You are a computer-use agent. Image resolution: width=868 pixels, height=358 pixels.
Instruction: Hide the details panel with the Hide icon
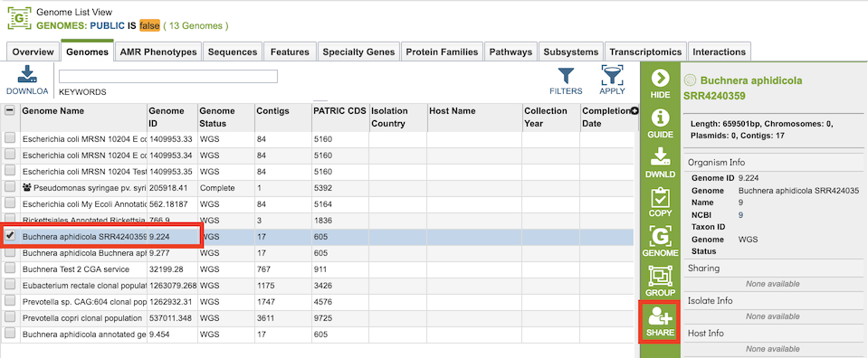click(660, 79)
